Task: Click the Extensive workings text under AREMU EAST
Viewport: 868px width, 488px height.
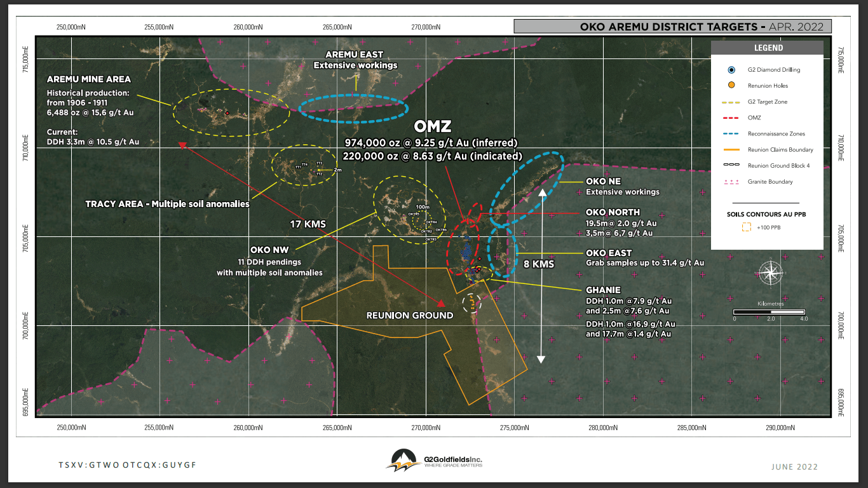Action: coord(355,65)
